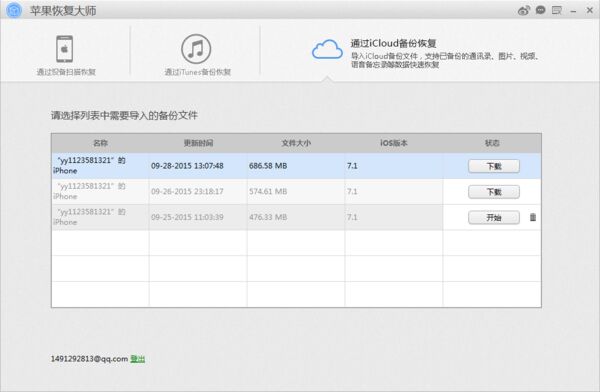Select the iTunes music note backup icon
Screen dimensions: 600x392
(196, 49)
